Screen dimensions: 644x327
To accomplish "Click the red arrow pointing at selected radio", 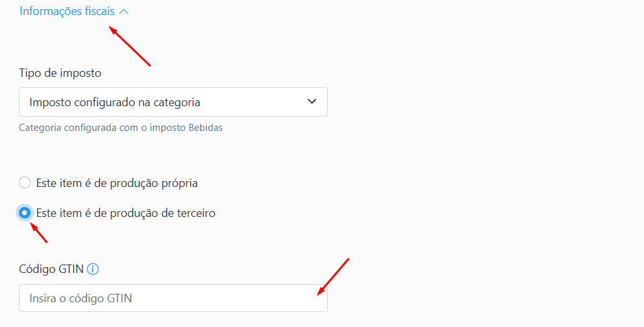I will (x=39, y=233).
